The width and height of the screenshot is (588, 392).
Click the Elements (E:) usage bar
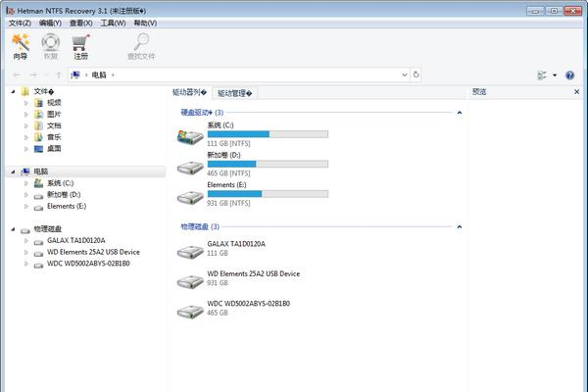(x=268, y=194)
